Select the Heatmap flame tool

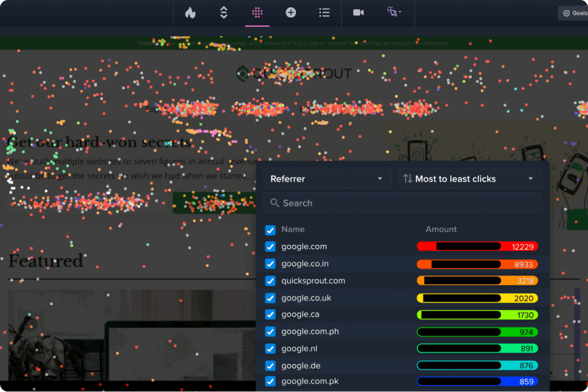[190, 13]
